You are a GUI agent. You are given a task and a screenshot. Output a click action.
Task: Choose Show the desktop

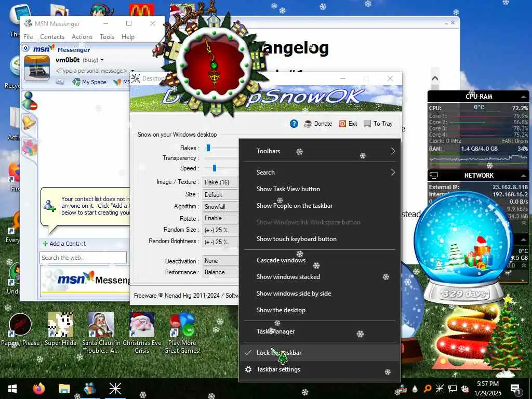point(320,310)
